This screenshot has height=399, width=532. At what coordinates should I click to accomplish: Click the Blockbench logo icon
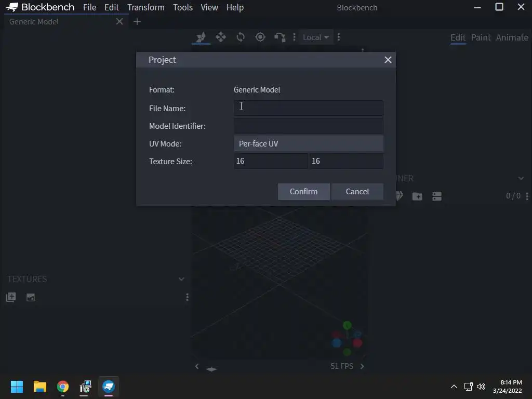pyautogui.click(x=12, y=7)
